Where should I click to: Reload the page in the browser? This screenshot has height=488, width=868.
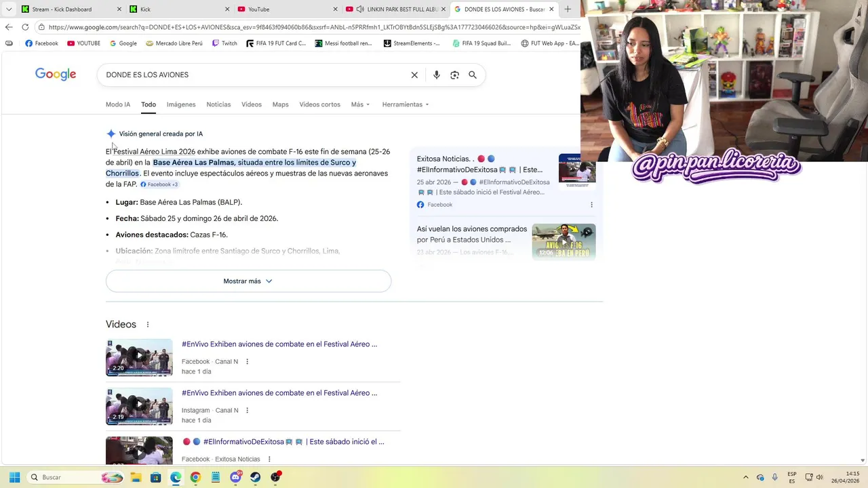(x=25, y=27)
